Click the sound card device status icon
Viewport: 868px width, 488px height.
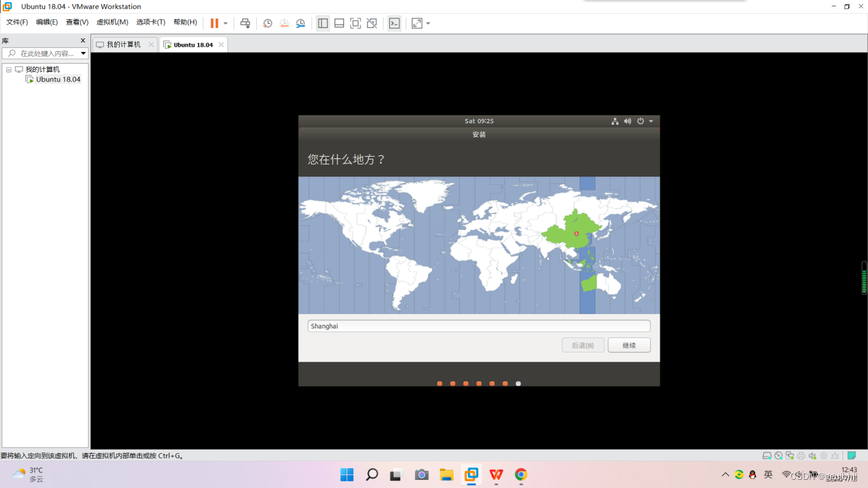point(813,456)
